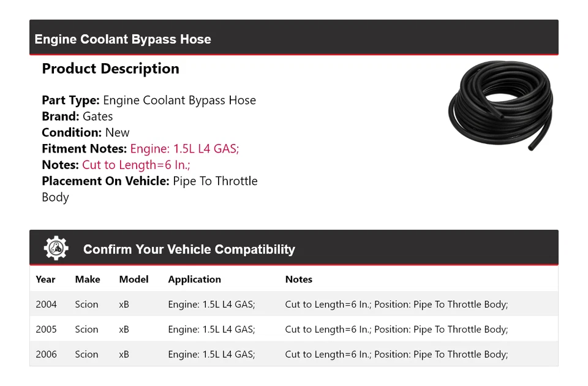Click the Placement On Vehicle line
The image size is (588, 386).
(x=149, y=181)
